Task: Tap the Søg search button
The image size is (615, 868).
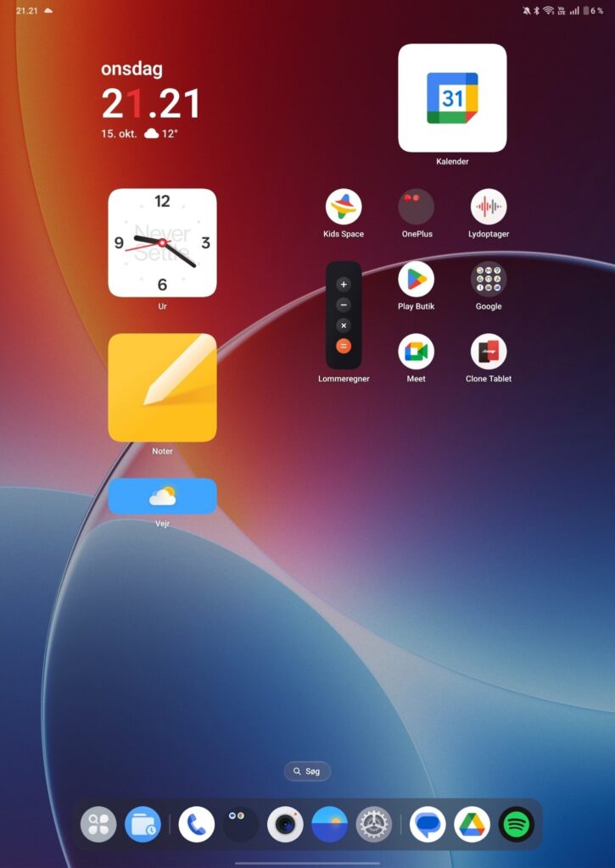Action: tap(307, 771)
